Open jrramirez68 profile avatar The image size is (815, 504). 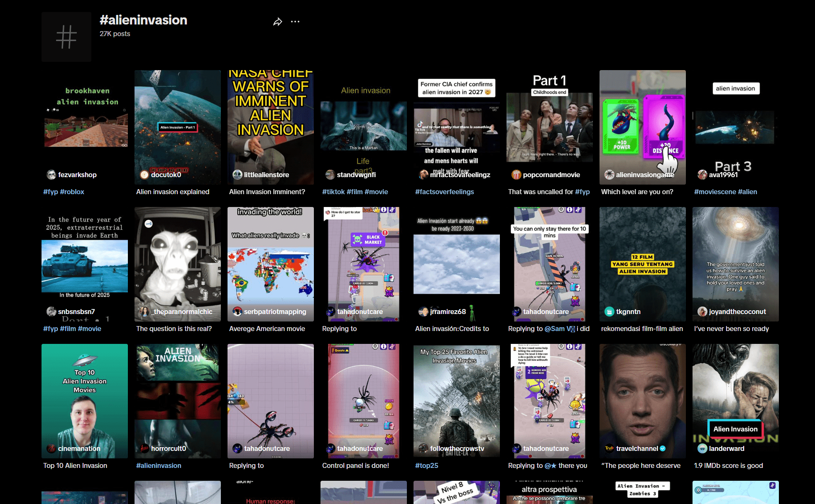[423, 312]
